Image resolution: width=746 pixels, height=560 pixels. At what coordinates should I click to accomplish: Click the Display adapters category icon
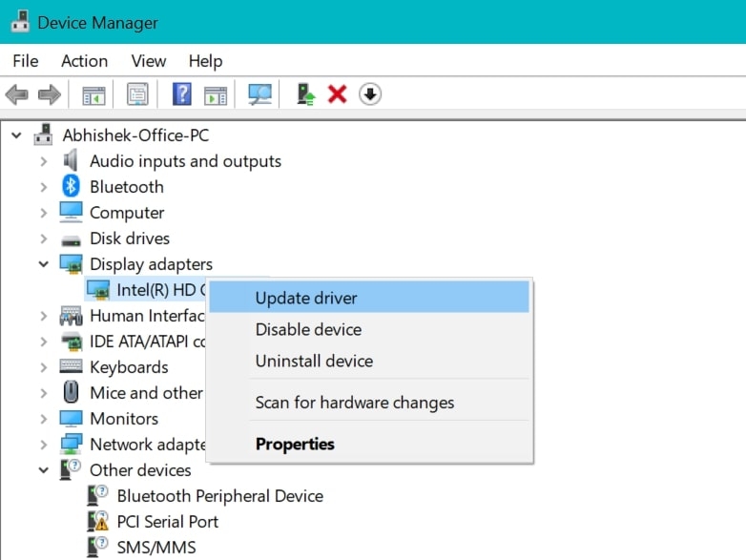point(71,263)
